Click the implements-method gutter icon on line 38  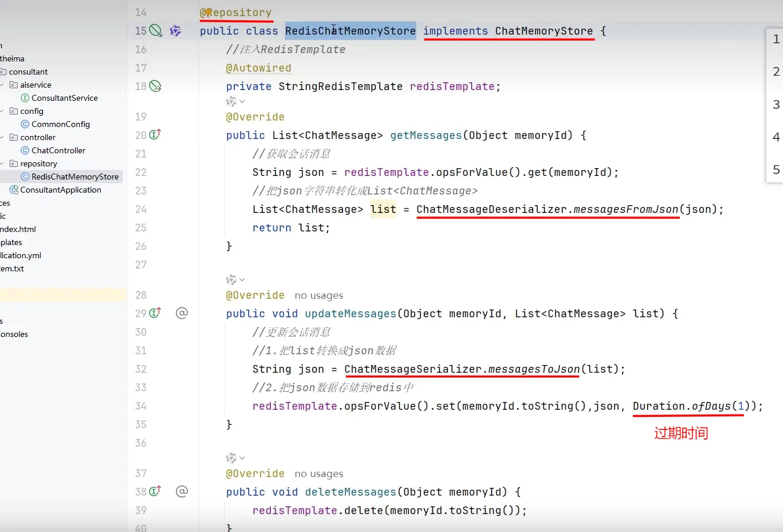[x=155, y=491]
